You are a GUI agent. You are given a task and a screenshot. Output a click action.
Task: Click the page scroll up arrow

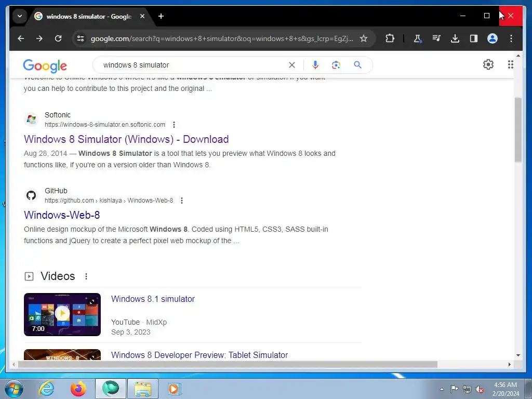pos(518,55)
